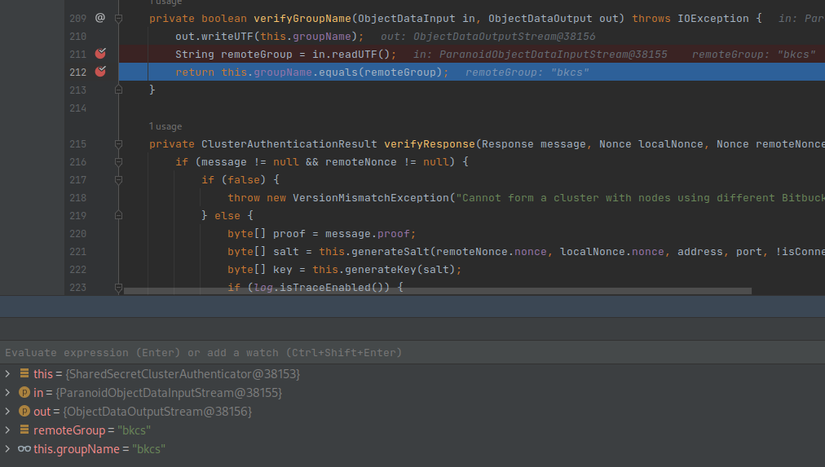The image size is (825, 467).
Task: Select SharedSecretClusterAuthenticator@38153 value
Action: pyautogui.click(x=183, y=374)
